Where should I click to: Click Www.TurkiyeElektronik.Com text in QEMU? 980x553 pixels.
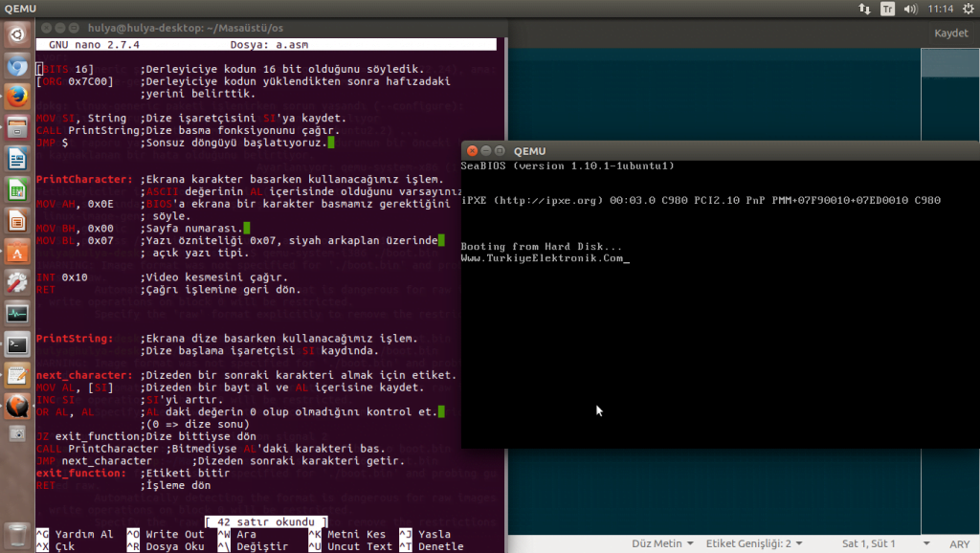(x=543, y=258)
